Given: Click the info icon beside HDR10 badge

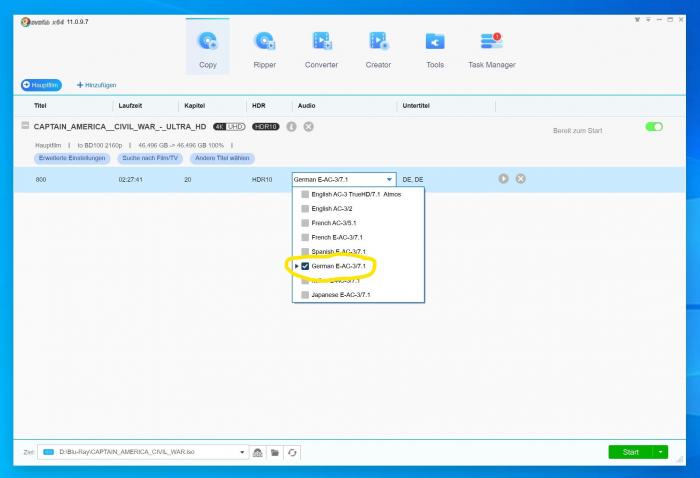Looking at the screenshot, I should pyautogui.click(x=291, y=127).
